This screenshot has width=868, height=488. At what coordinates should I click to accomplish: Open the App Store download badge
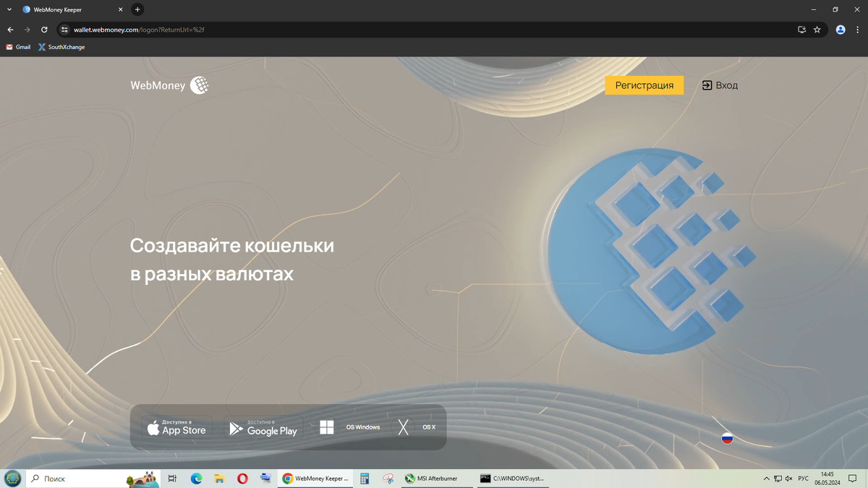click(176, 427)
